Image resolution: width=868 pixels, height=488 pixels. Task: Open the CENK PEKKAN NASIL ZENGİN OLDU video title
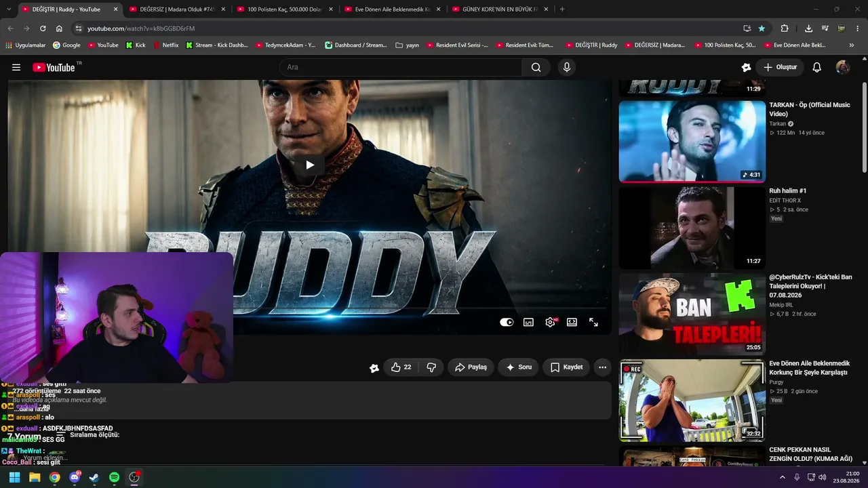810,454
